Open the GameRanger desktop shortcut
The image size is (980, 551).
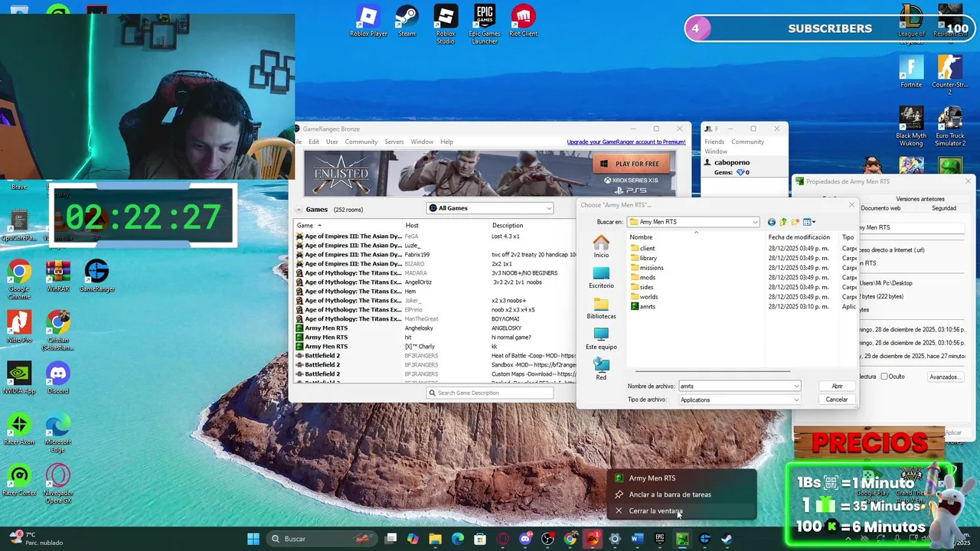(x=96, y=276)
